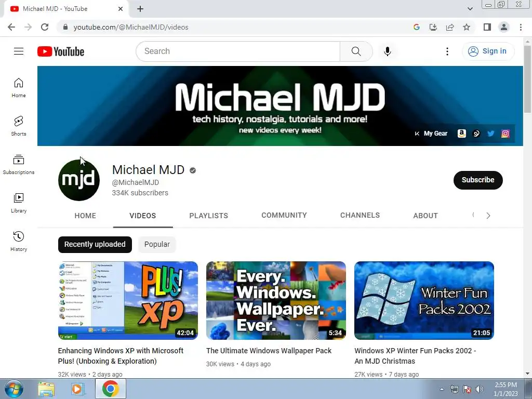Viewport: 532px width, 399px height.
Task: Click the YouTube search input field
Action: tap(238, 51)
